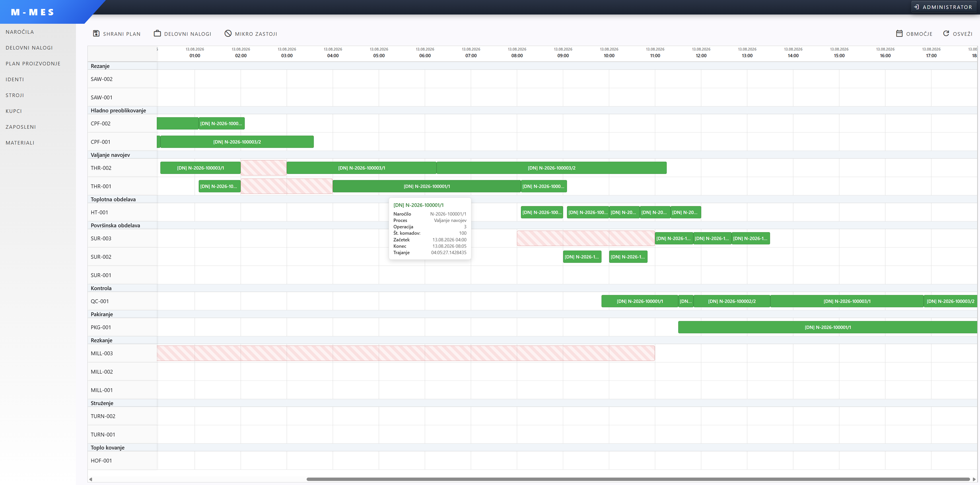Click the MILL-001 machine row label

pos(102,390)
